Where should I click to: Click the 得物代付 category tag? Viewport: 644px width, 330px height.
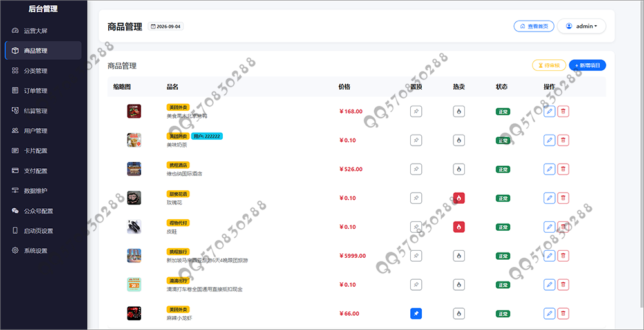[x=178, y=223]
